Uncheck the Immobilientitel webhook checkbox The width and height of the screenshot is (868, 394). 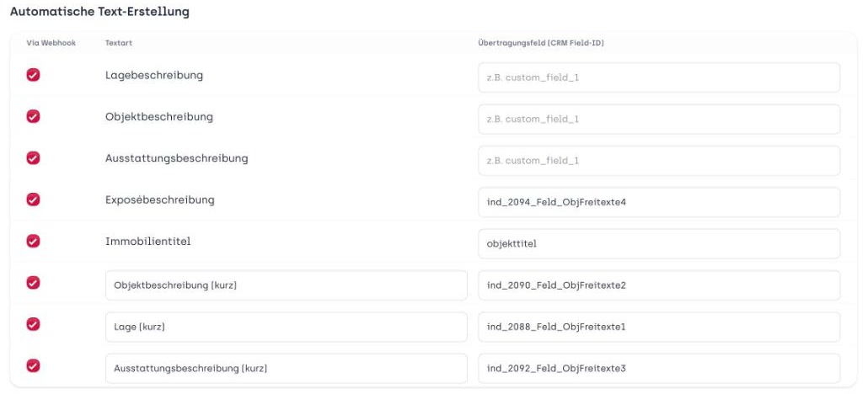click(33, 241)
